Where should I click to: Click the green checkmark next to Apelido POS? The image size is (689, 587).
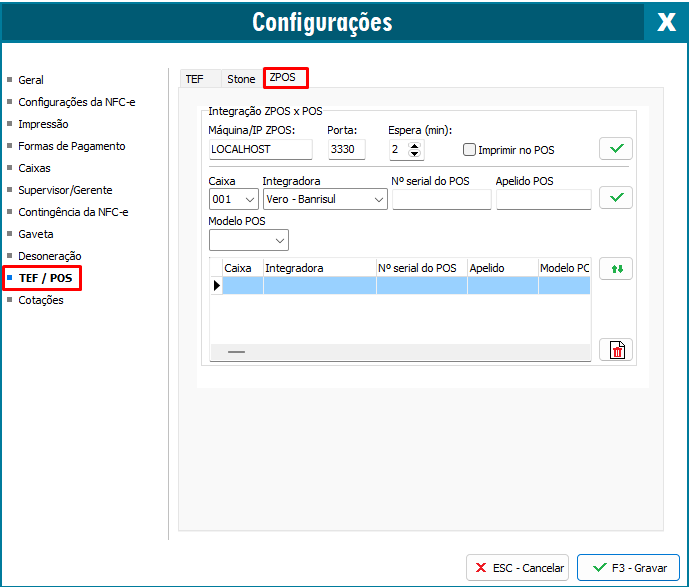[x=616, y=198]
